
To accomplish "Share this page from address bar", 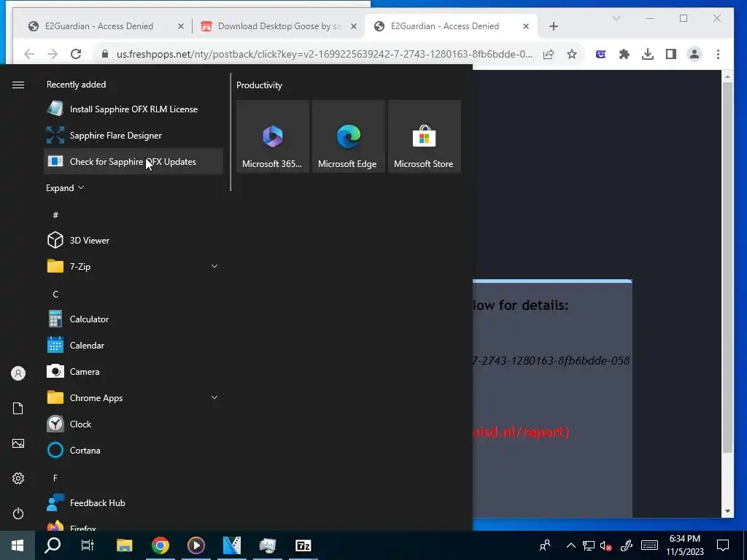I will 549,54.
